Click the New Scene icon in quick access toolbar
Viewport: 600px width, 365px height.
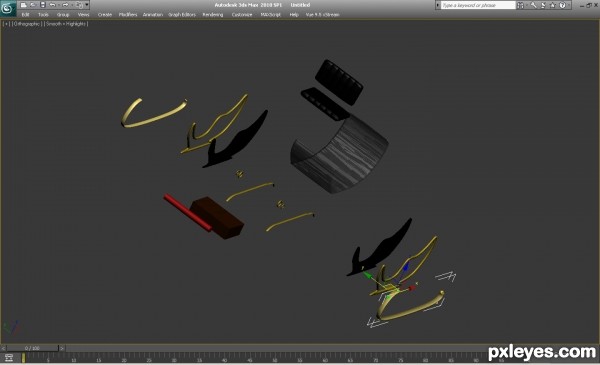tap(23, 5)
